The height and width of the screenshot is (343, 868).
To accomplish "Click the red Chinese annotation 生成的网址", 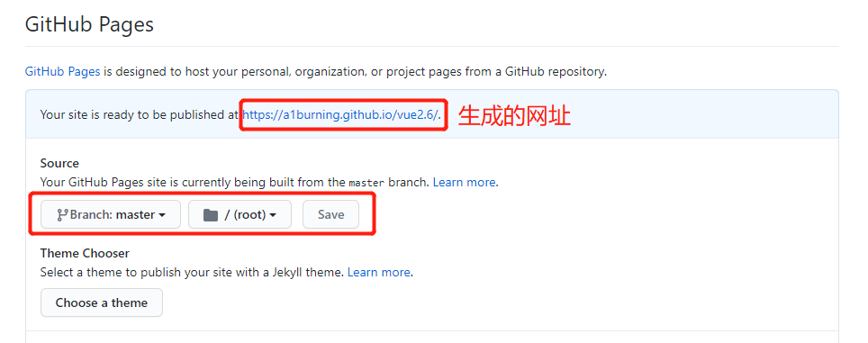I will [514, 116].
